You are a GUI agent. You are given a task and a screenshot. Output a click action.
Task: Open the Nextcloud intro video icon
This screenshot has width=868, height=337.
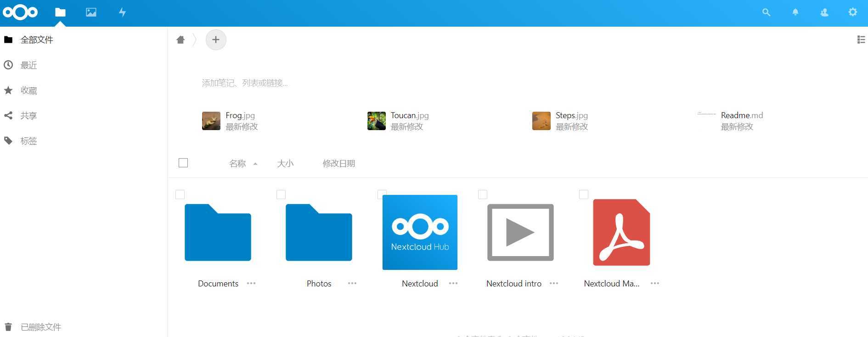520,232
